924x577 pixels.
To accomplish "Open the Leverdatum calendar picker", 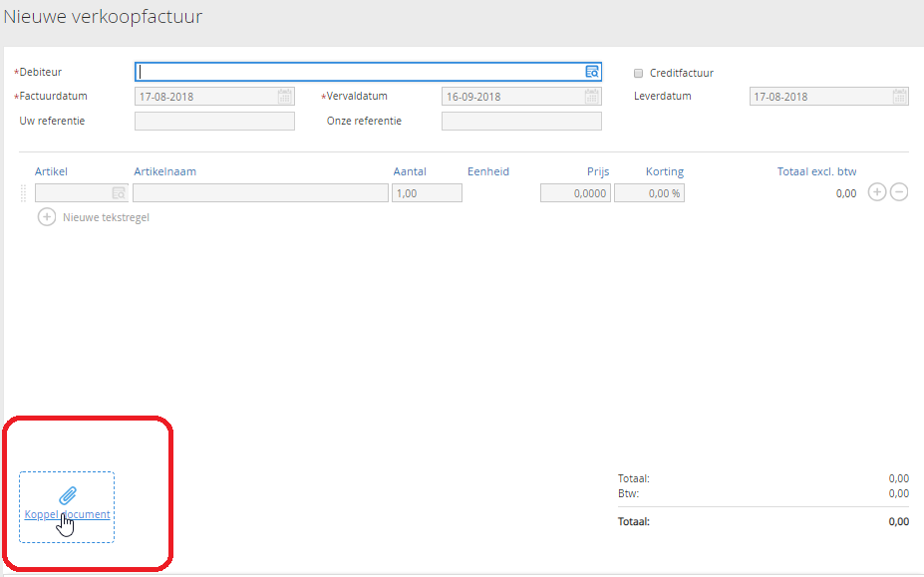I will [x=899, y=96].
